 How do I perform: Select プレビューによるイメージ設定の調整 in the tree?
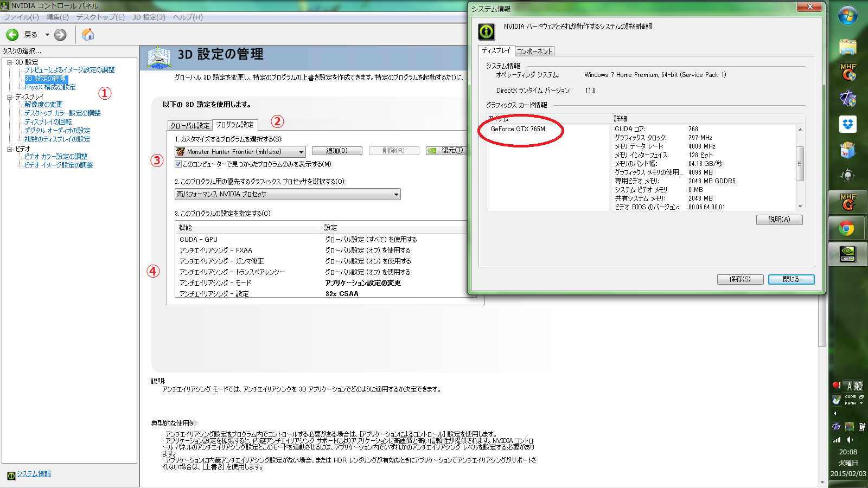pyautogui.click(x=69, y=70)
